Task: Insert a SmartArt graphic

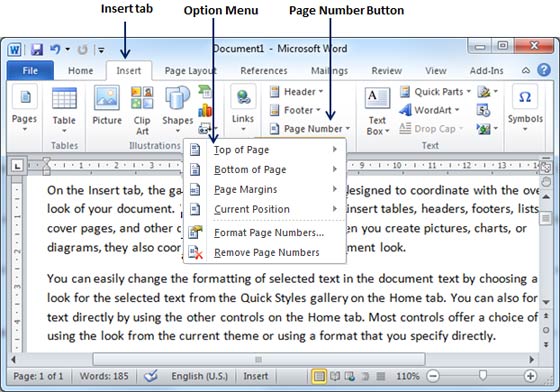Action: click(x=205, y=92)
